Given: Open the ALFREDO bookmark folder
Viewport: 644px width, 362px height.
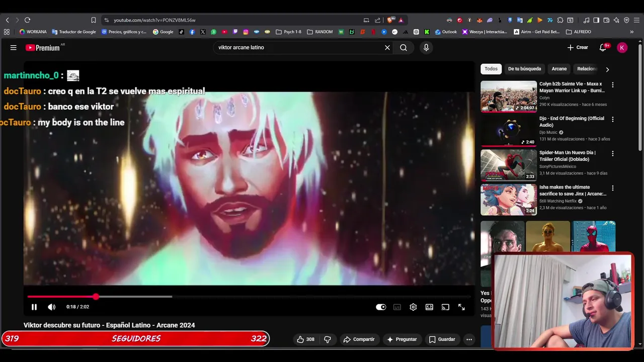Looking at the screenshot, I should [x=579, y=32].
